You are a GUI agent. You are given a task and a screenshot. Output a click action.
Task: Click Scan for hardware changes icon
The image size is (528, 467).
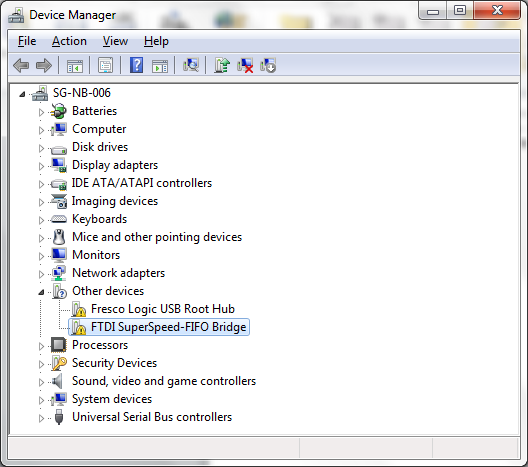click(191, 65)
